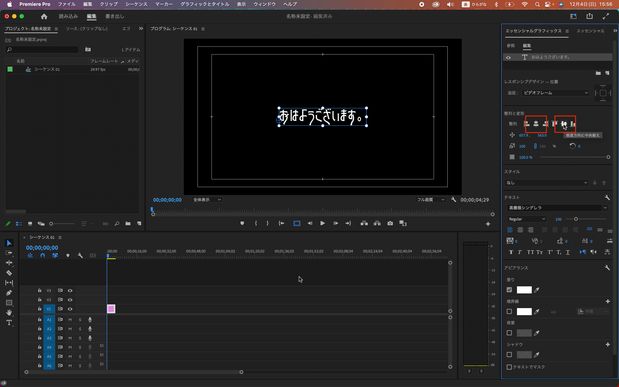
Task: Open the シーケンス menu
Action: 136,4
